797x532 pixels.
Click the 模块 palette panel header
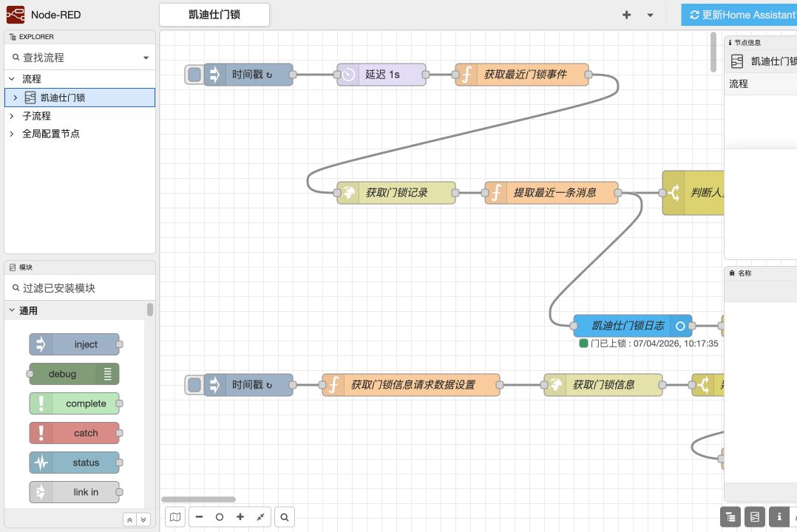click(x=80, y=267)
